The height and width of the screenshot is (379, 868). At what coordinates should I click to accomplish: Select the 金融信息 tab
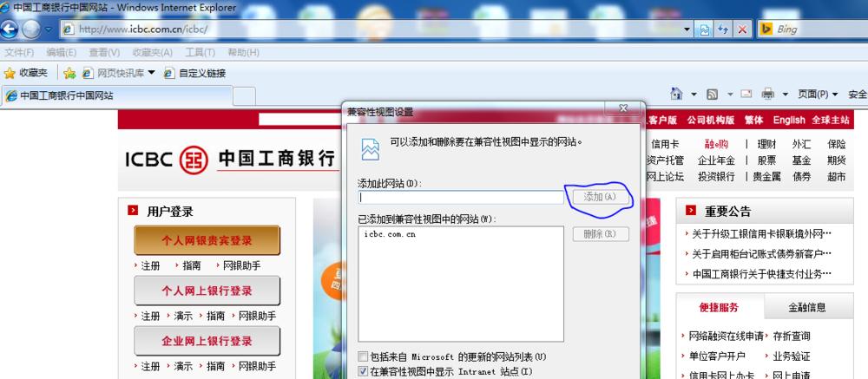[x=807, y=308]
